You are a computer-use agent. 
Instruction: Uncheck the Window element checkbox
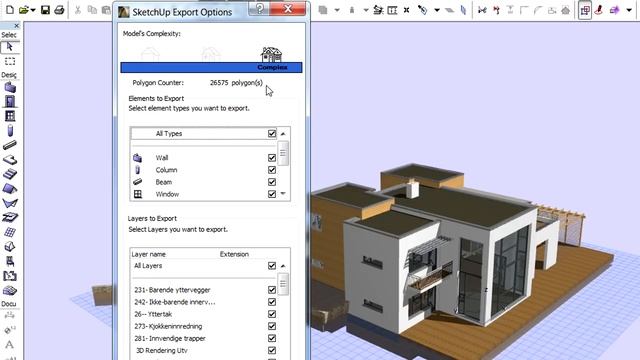(272, 194)
